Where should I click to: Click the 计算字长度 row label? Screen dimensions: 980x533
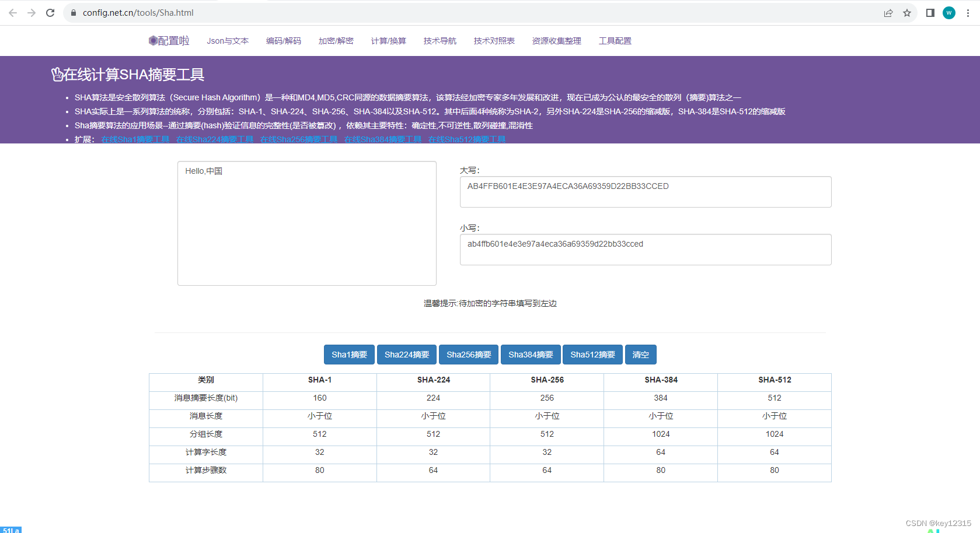(206, 452)
